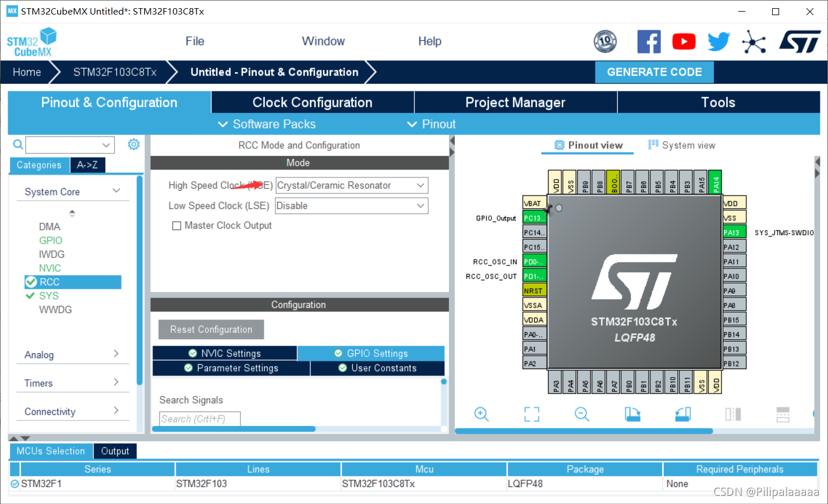Select the PD1 RCC_OSC_OUT pin
828x504 pixels.
pyautogui.click(x=535, y=276)
